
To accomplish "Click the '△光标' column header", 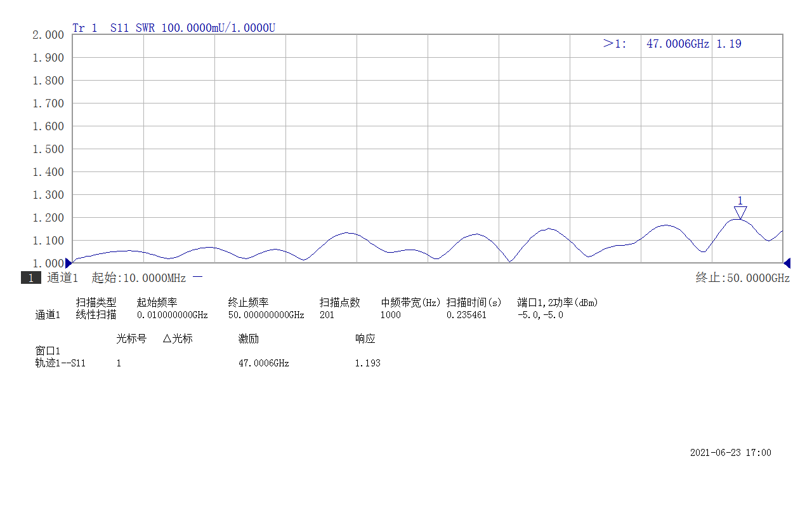I will pos(177,339).
